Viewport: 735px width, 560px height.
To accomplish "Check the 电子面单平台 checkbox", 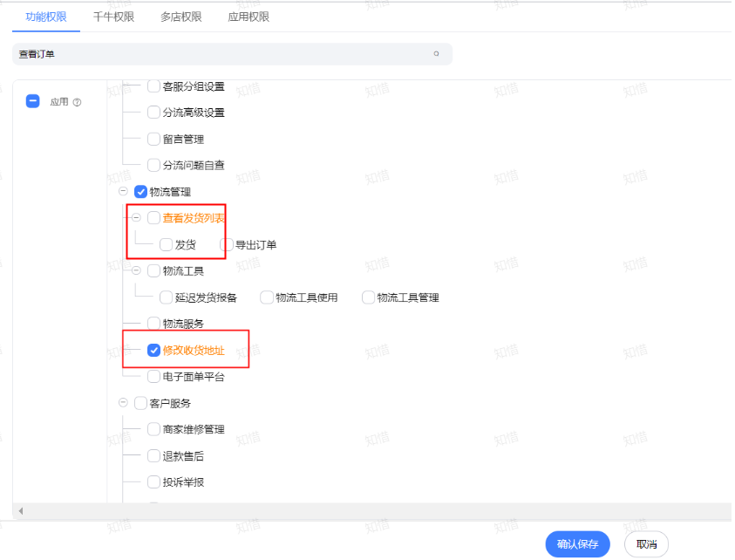I will [x=153, y=377].
